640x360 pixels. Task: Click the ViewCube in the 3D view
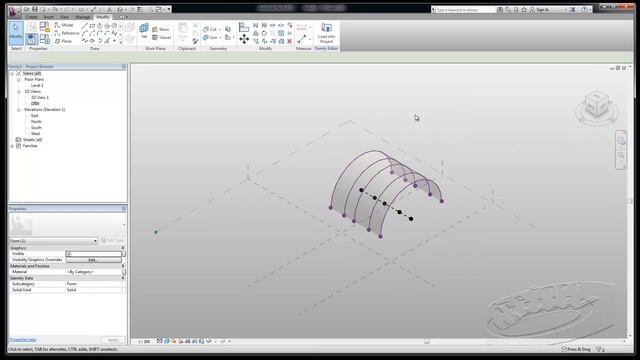(597, 104)
